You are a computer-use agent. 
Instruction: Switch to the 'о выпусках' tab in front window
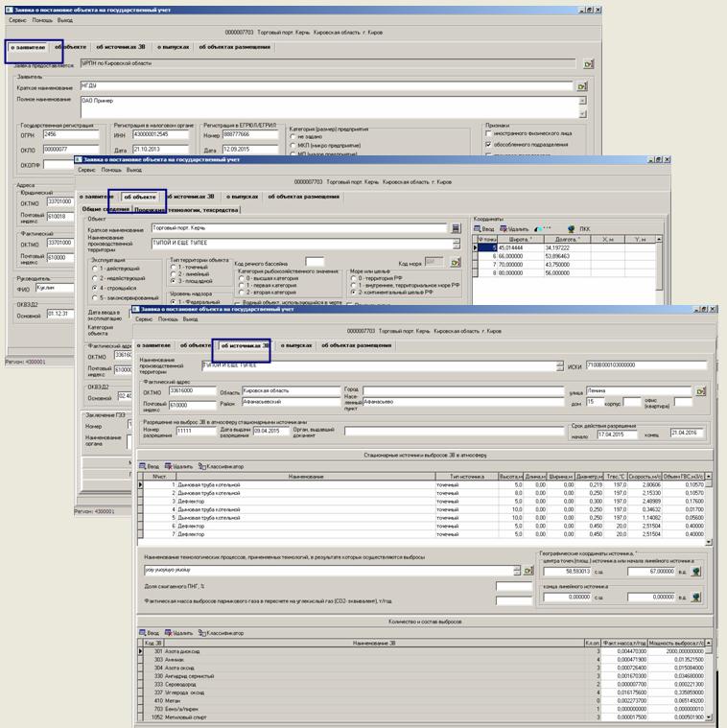[294, 344]
